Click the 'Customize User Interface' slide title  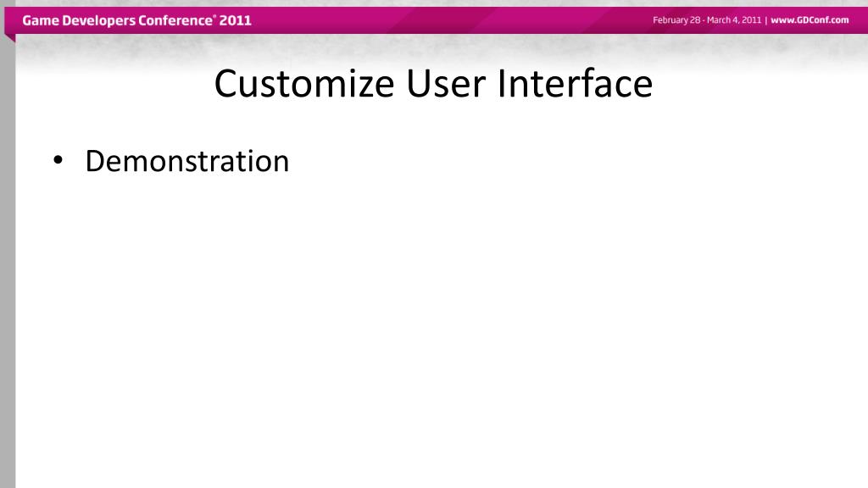[433, 84]
